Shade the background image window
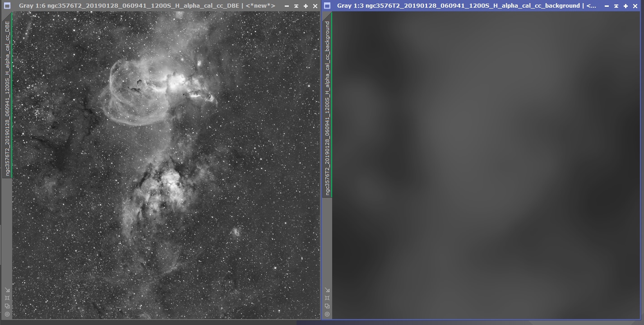Viewport: 644px width, 325px height. tap(616, 6)
